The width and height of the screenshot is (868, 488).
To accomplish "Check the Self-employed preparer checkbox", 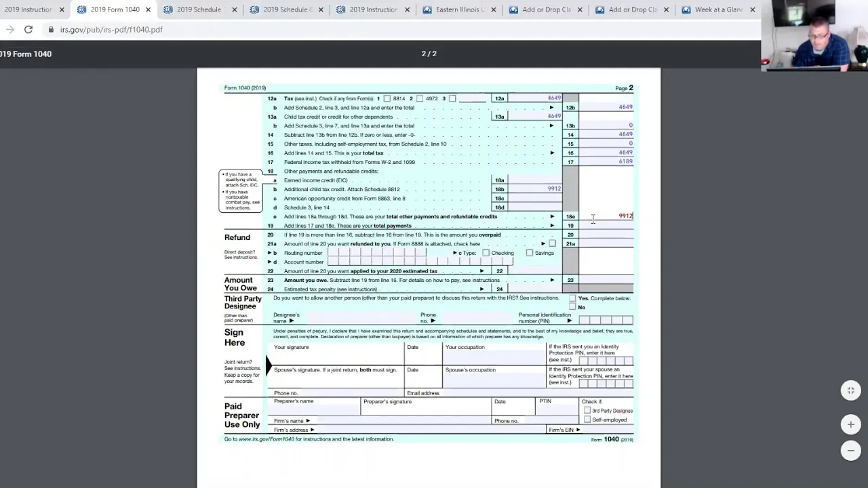I will pos(587,420).
